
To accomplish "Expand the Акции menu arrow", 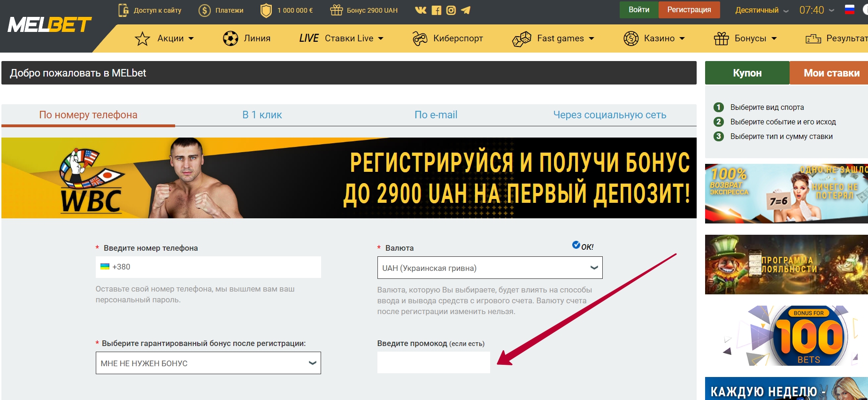I will (191, 38).
